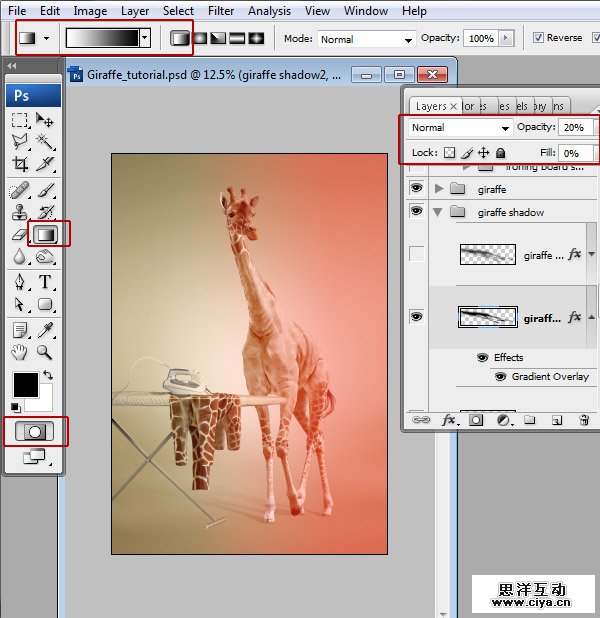Open the Analysis menu
The width and height of the screenshot is (600, 618).
[x=269, y=11]
